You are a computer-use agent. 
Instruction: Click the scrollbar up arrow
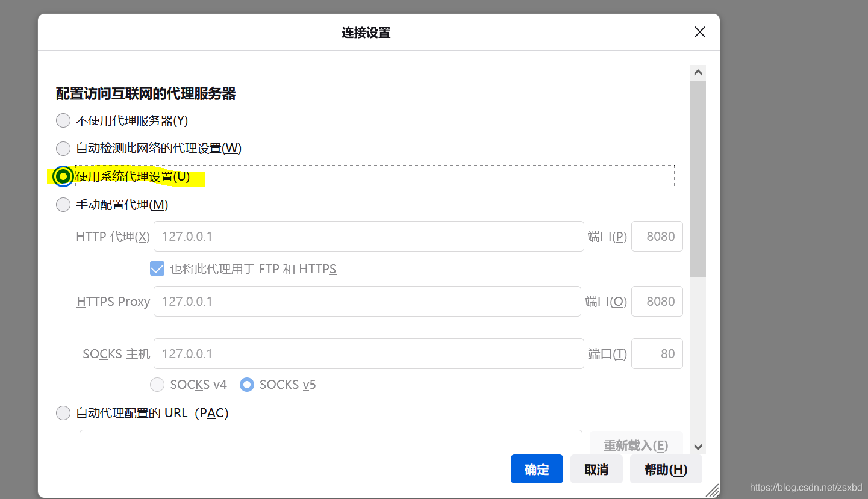pos(698,73)
